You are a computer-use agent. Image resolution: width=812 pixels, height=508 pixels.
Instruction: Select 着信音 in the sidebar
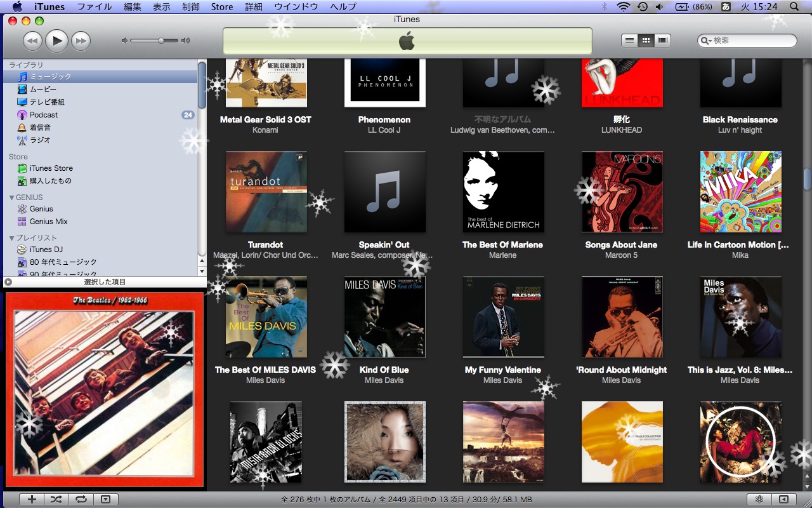pos(100,128)
